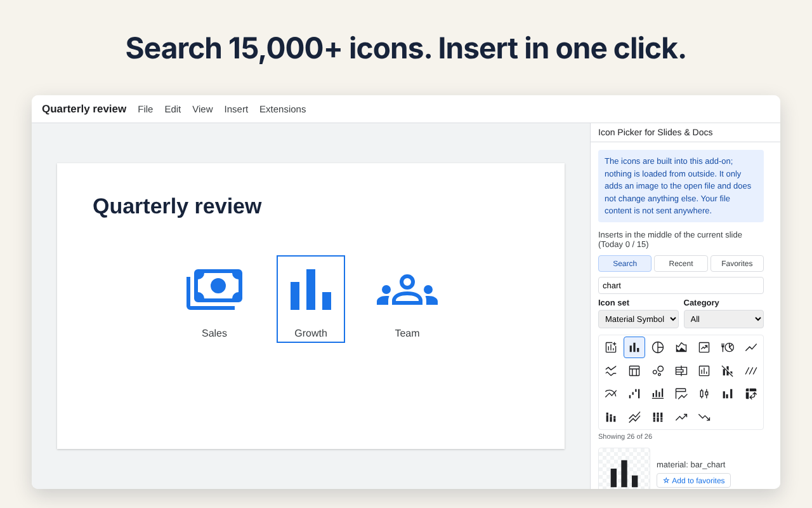Screen dimensions: 812x508
Task: Choose the crossed-out bar chart icon
Action: pos(728,371)
